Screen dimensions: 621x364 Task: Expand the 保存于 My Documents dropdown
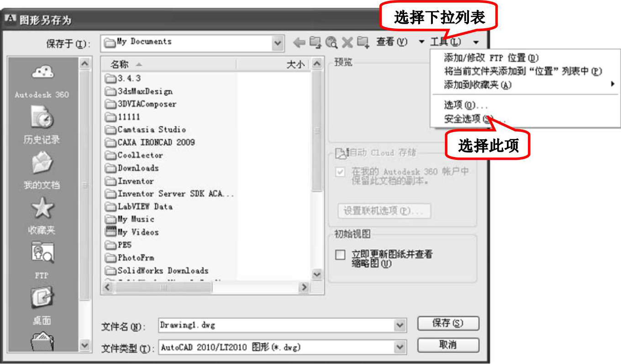(x=278, y=43)
